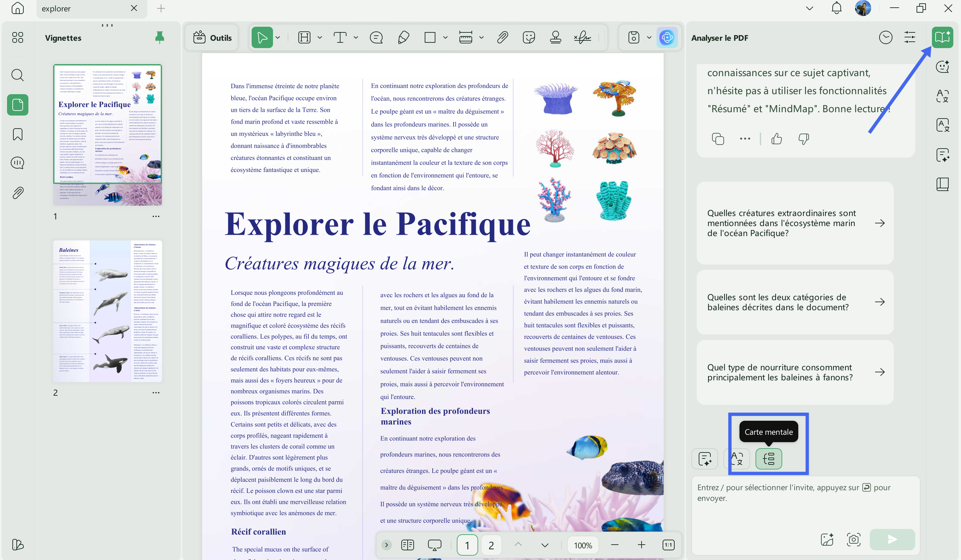Expand the measurement tool dropdown arrow
This screenshot has width=961, height=560.
pos(481,37)
